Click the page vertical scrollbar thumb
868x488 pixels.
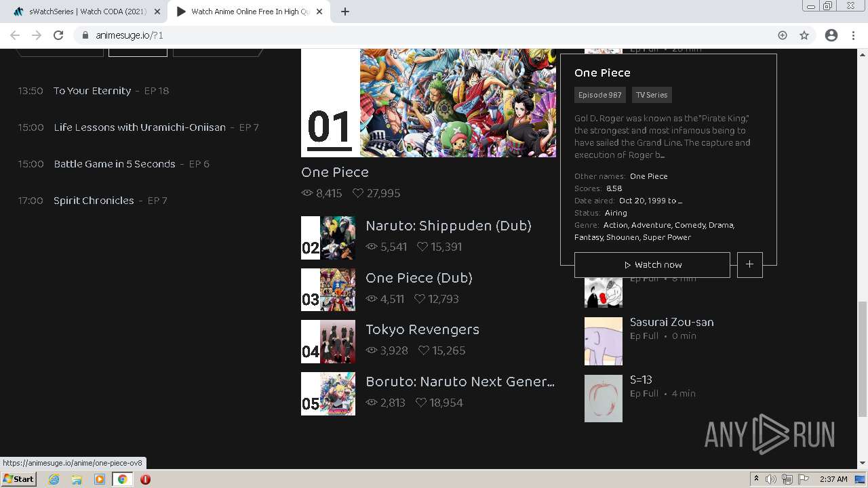[863, 359]
